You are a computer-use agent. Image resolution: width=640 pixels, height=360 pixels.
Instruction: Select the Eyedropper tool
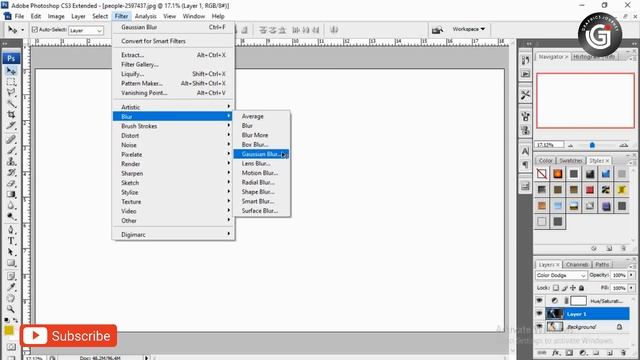(11, 288)
